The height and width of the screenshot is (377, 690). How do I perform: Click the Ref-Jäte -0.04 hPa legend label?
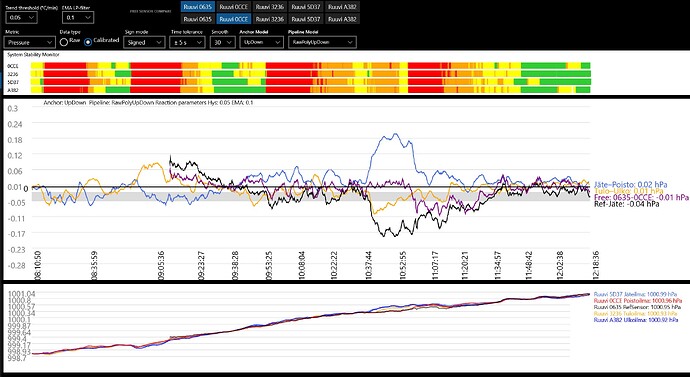(x=627, y=204)
